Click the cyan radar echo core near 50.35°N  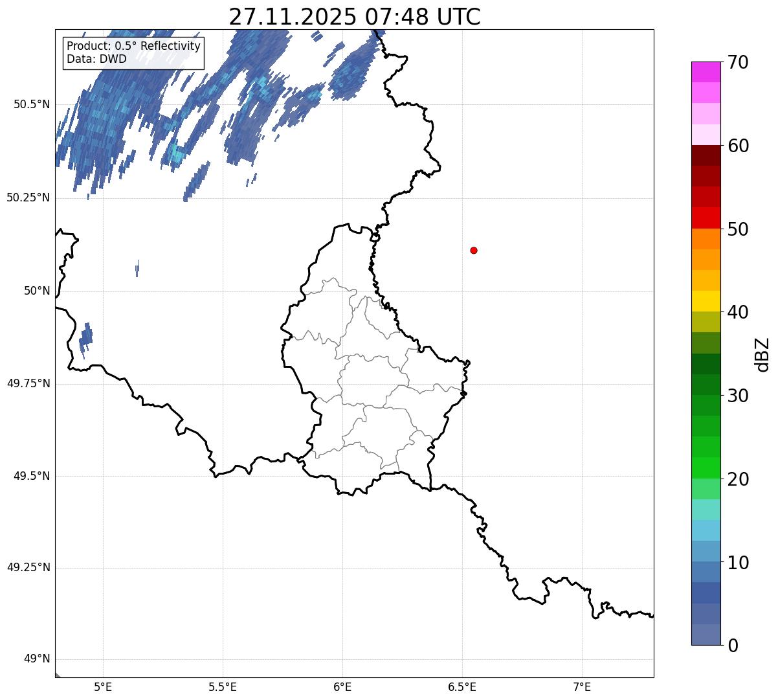(176, 155)
